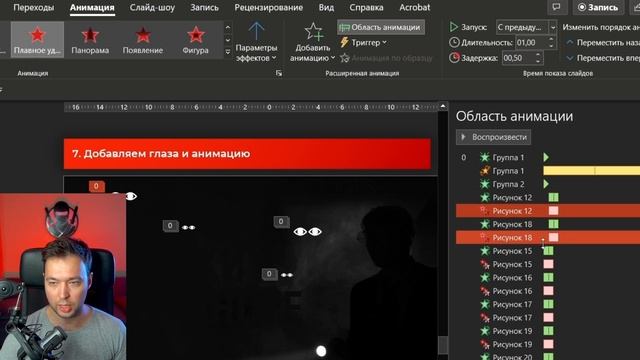Click the eye picture at slide top left
The width and height of the screenshot is (640, 360).
(x=131, y=197)
